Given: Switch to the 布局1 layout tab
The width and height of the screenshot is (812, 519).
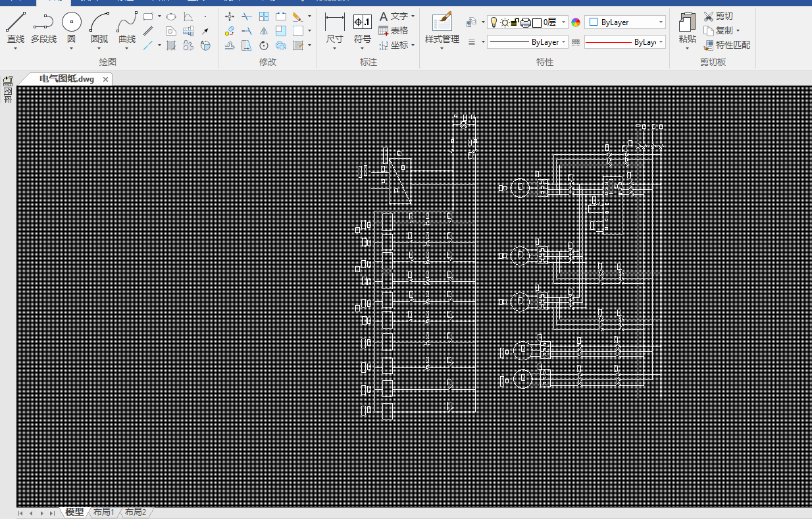Looking at the screenshot, I should click(x=103, y=512).
